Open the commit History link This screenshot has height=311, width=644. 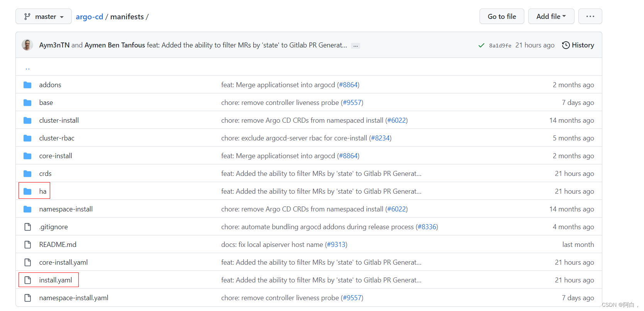pyautogui.click(x=578, y=45)
